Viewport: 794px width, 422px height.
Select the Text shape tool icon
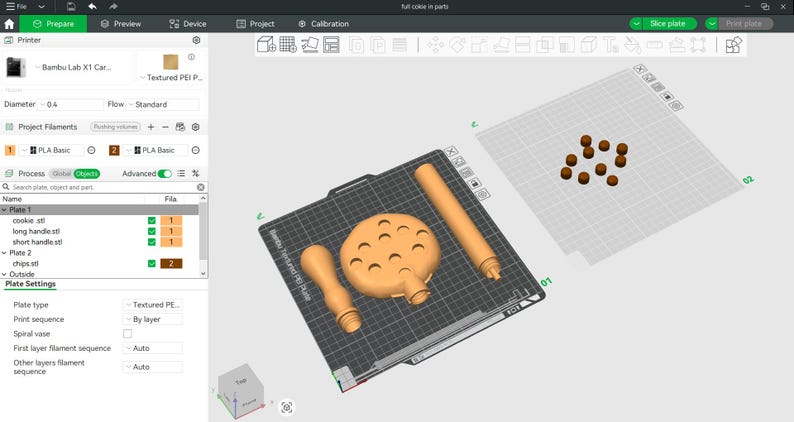(611, 45)
